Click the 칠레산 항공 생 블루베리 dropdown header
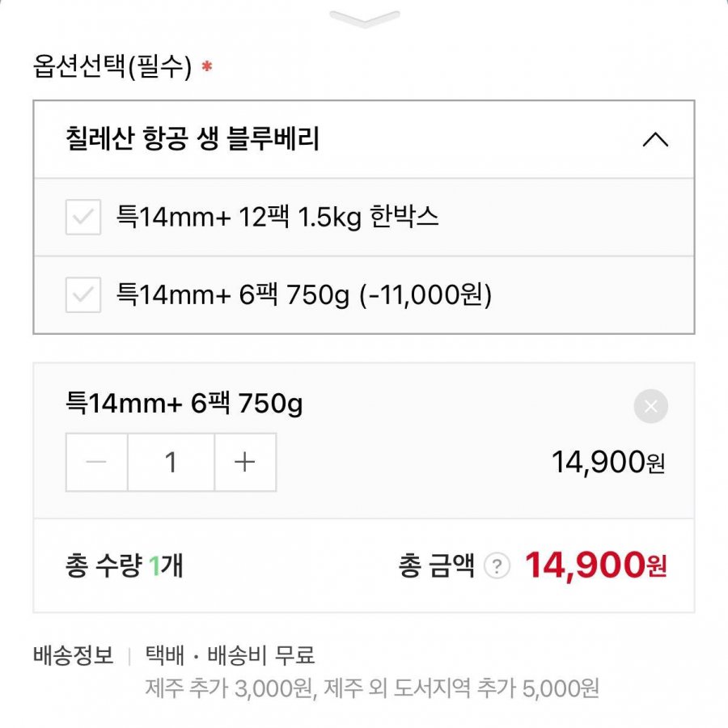The height and width of the screenshot is (728, 728). pos(193,139)
